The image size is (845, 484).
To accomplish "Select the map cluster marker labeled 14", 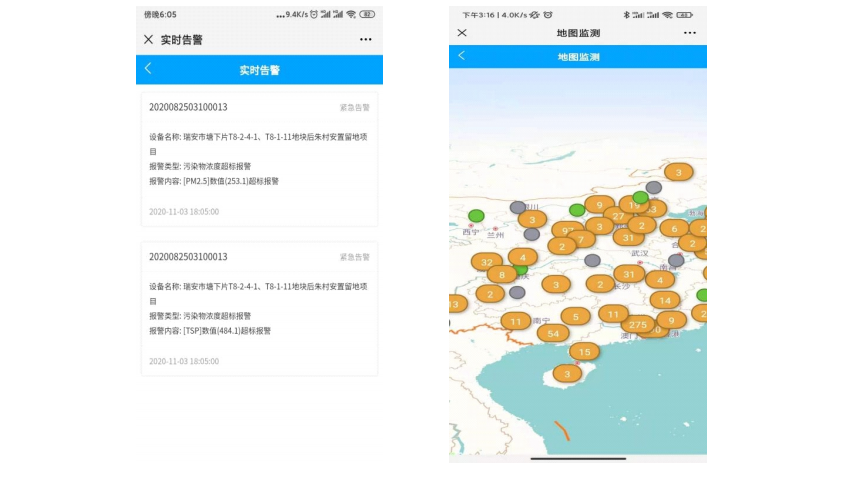I will pos(664,300).
